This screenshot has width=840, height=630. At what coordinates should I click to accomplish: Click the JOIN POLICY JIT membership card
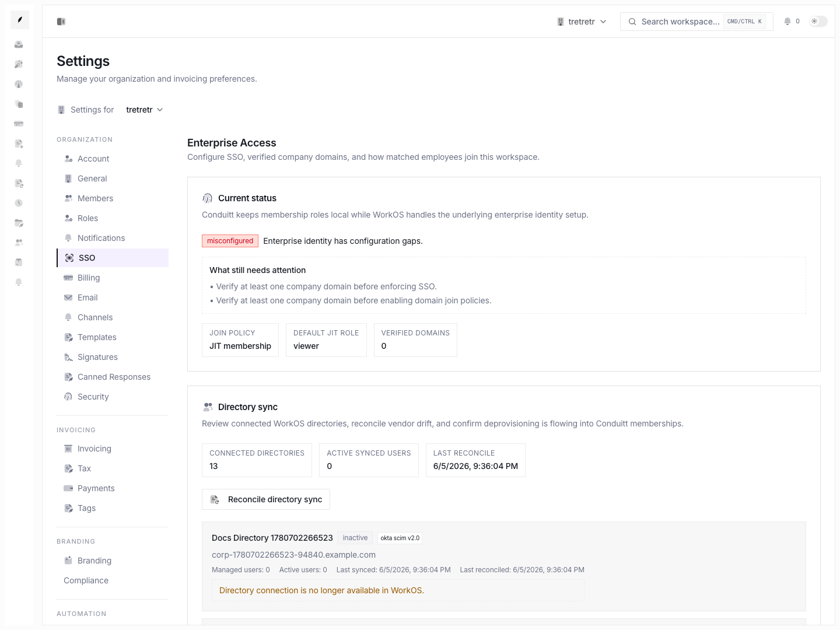coord(240,340)
